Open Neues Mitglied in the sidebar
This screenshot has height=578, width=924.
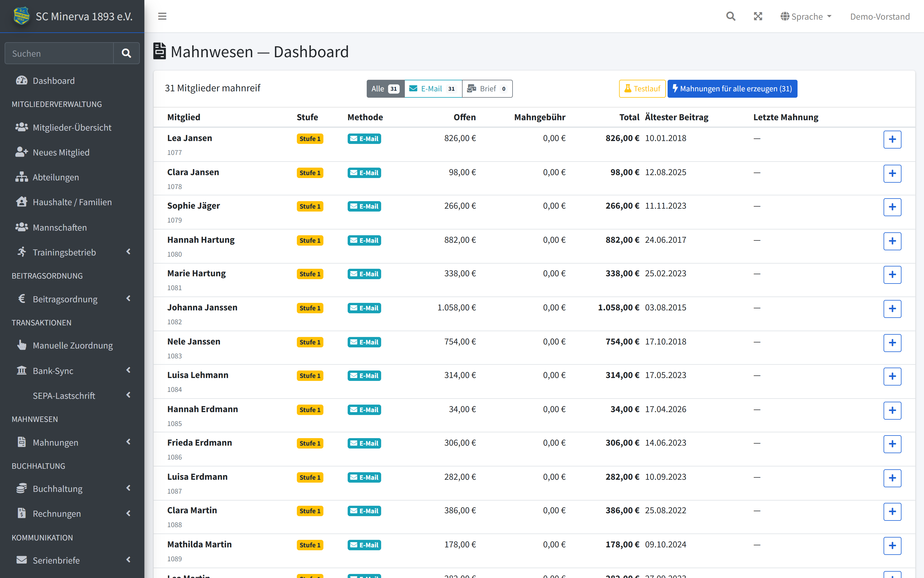pyautogui.click(x=72, y=152)
